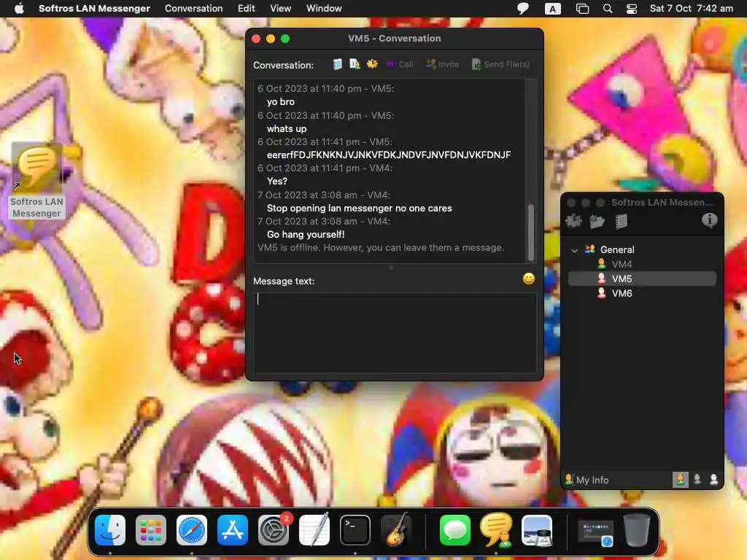The height and width of the screenshot is (560, 747).
Task: Open GarageBand from the dock
Action: 396,530
